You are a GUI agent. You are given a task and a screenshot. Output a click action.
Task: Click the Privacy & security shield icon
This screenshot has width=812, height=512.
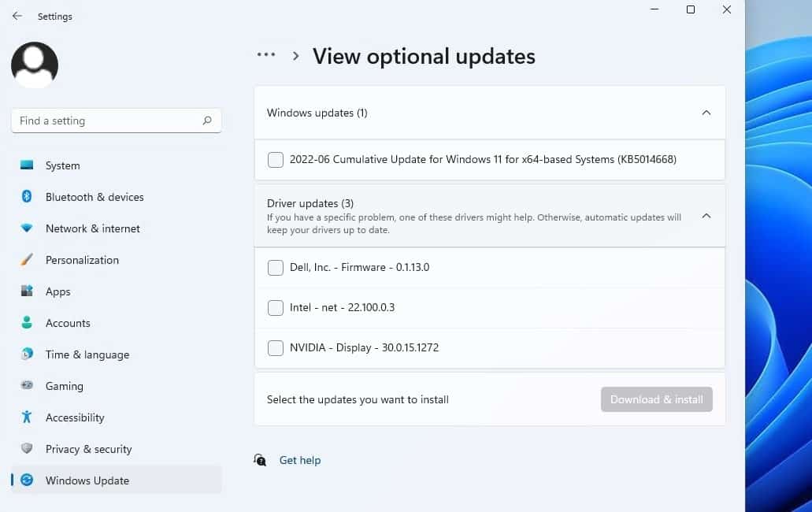(x=27, y=449)
